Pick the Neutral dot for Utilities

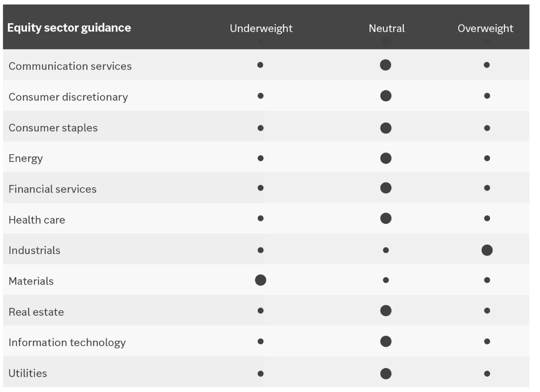click(x=385, y=373)
